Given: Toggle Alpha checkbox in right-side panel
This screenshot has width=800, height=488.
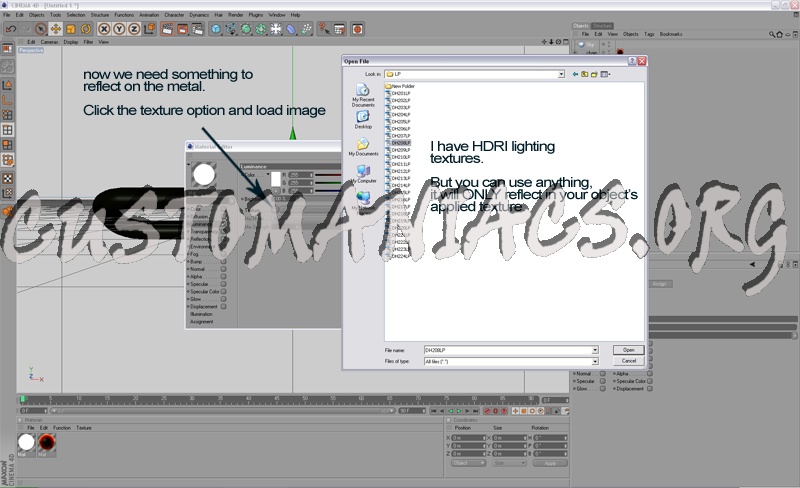Looking at the screenshot, I should (649, 374).
